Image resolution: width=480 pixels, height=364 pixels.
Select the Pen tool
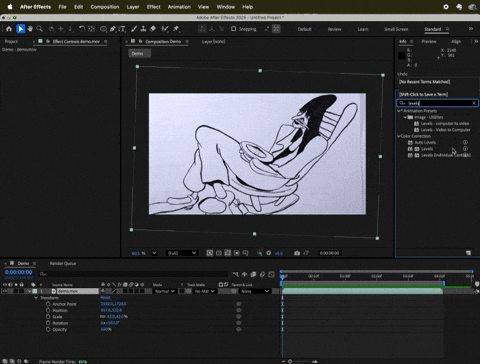113,29
